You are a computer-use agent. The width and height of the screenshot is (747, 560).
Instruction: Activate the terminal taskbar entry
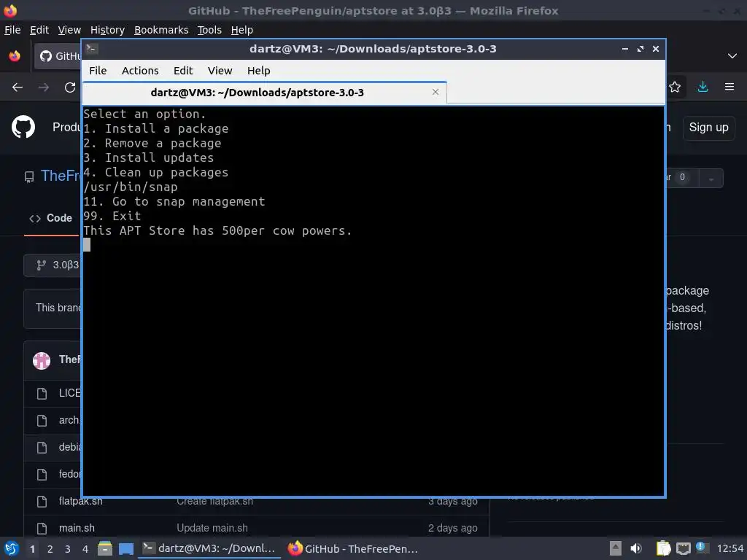(x=209, y=548)
